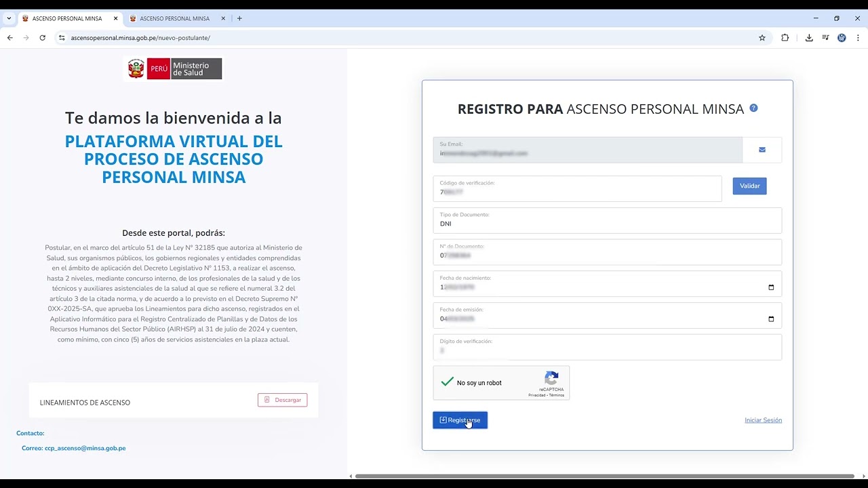Click the browser address bar URL
Image resolution: width=868 pixels, height=488 pixels.
click(140, 38)
